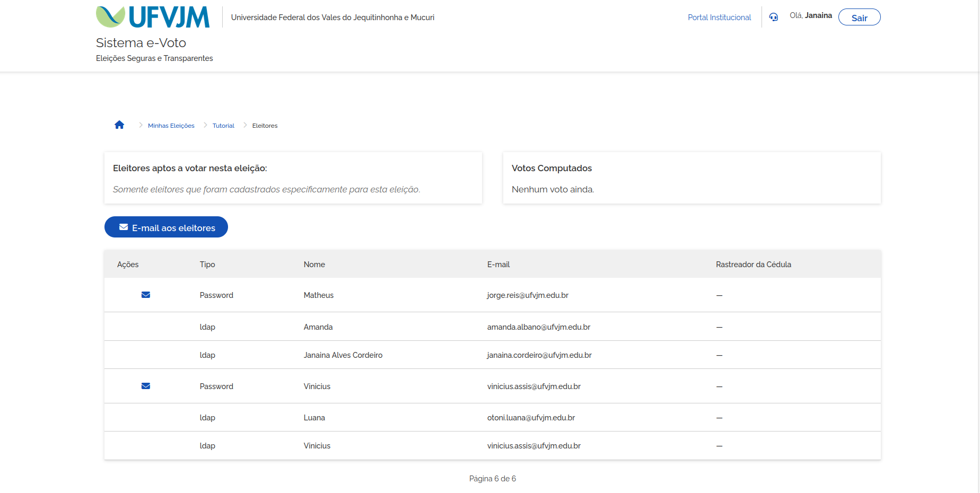
Task: Click the UFVJM logo
Action: click(x=153, y=17)
